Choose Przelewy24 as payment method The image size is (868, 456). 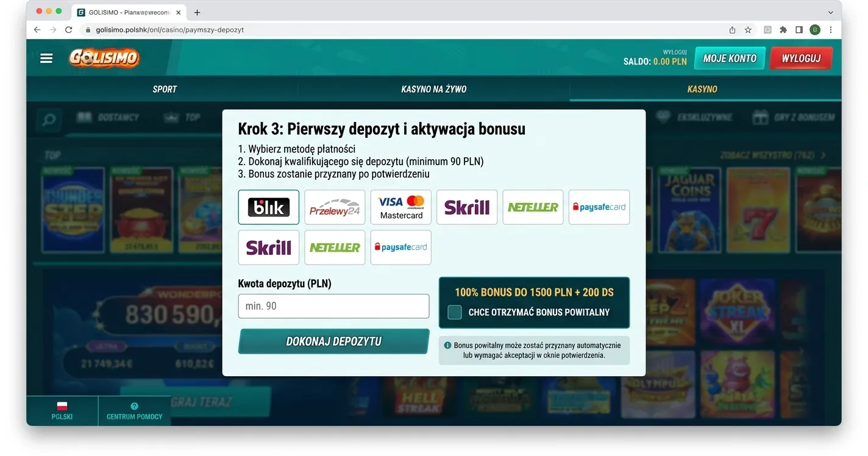tap(335, 207)
